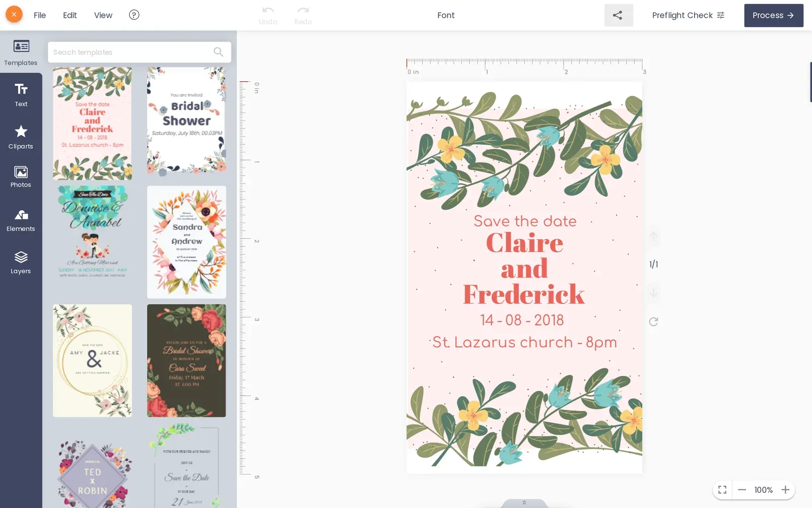Viewport: 812px width, 508px height.
Task: Click the Font title label
Action: (x=446, y=15)
